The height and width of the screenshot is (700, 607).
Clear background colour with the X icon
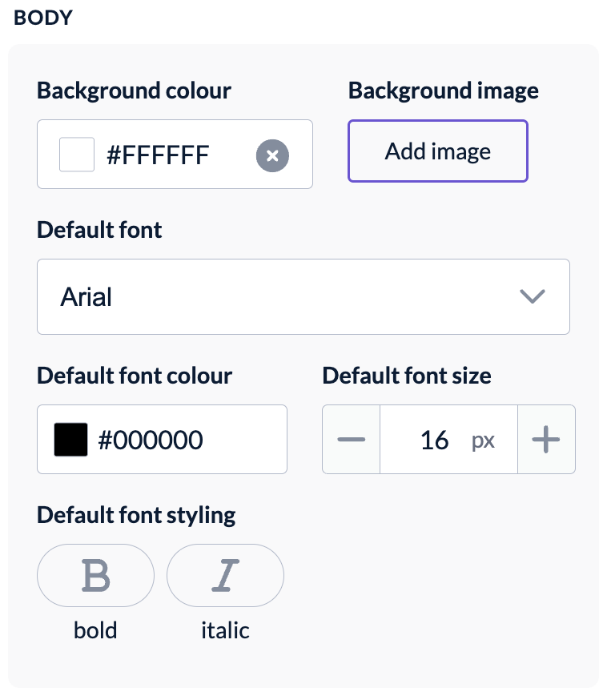tap(272, 155)
